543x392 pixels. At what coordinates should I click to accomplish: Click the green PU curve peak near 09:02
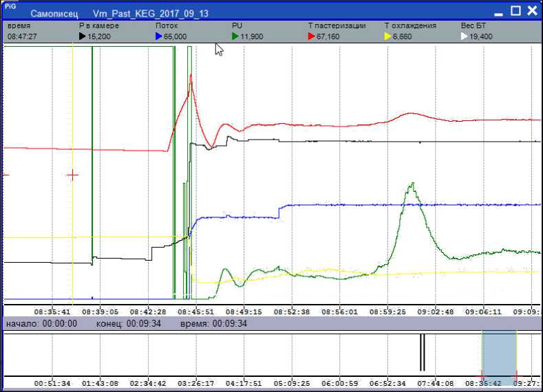click(x=412, y=184)
